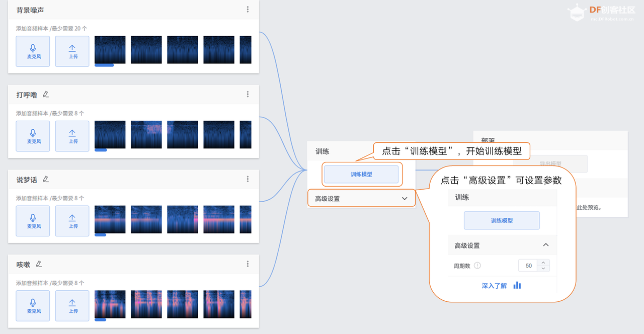Rename 说梦话 class using the pencil icon
The image size is (644, 334).
click(46, 179)
